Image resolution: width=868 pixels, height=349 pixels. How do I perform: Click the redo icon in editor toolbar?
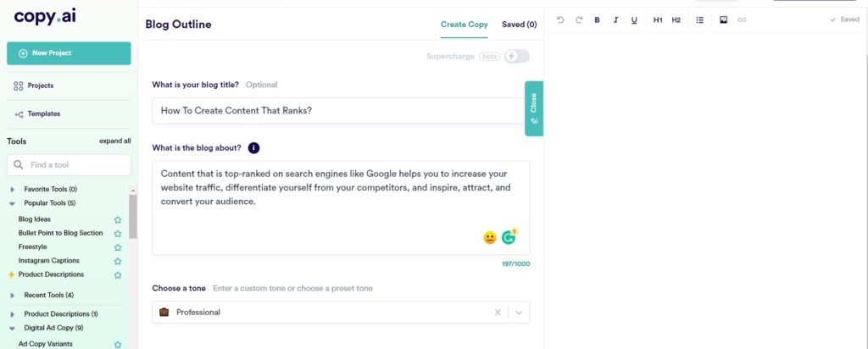tap(579, 20)
